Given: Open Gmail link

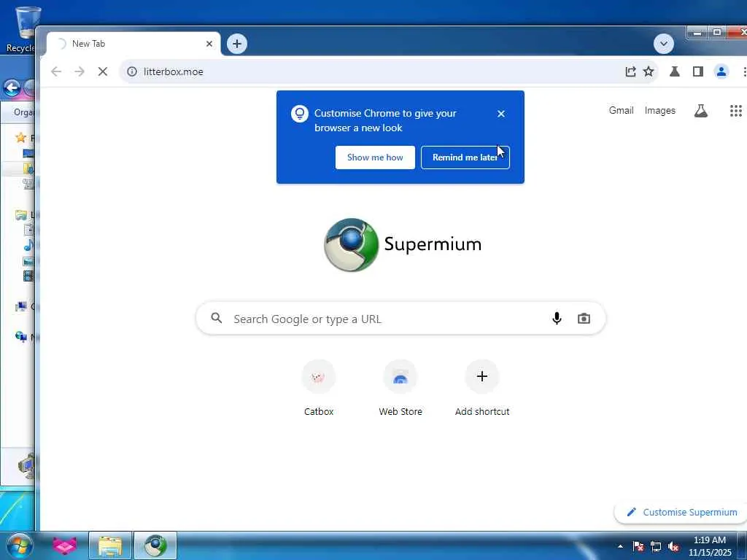Looking at the screenshot, I should coord(622,111).
